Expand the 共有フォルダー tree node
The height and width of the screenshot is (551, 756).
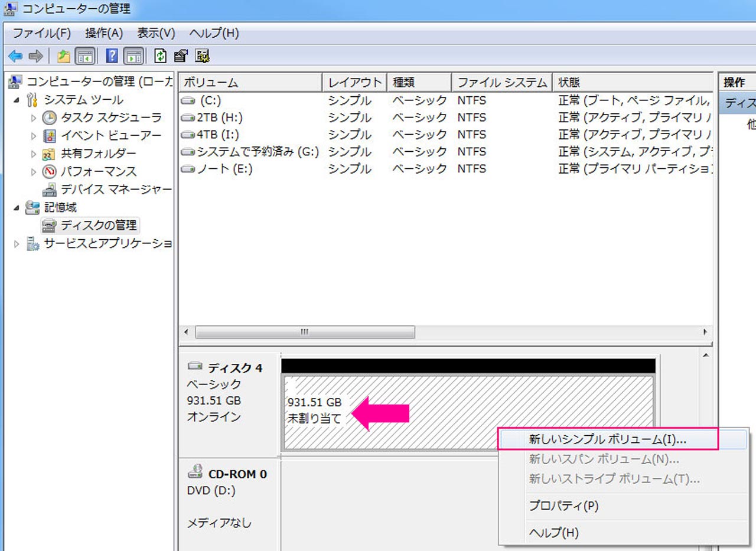click(x=34, y=154)
